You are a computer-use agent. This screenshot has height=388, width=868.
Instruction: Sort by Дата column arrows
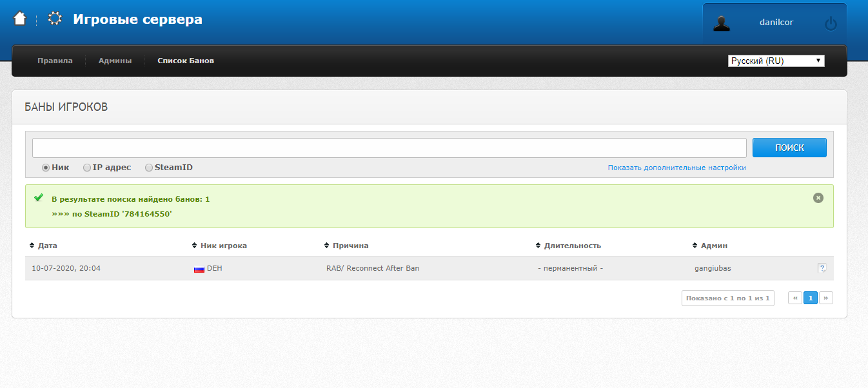pos(32,246)
